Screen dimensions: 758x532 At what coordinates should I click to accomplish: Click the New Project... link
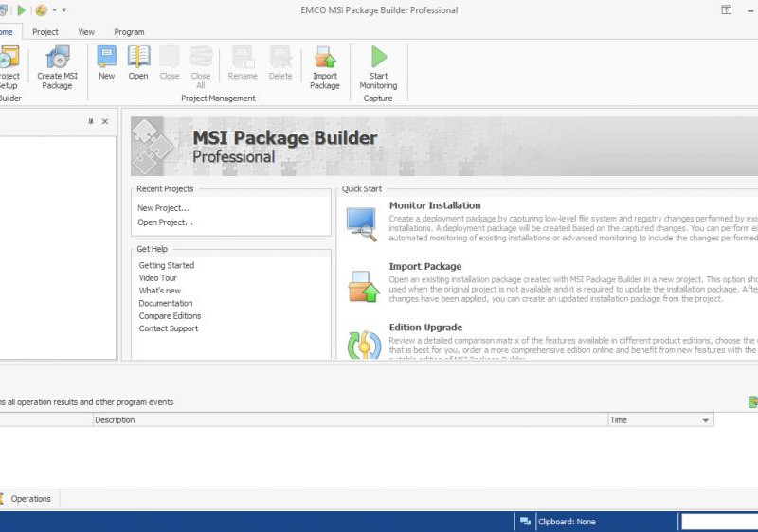coord(163,208)
